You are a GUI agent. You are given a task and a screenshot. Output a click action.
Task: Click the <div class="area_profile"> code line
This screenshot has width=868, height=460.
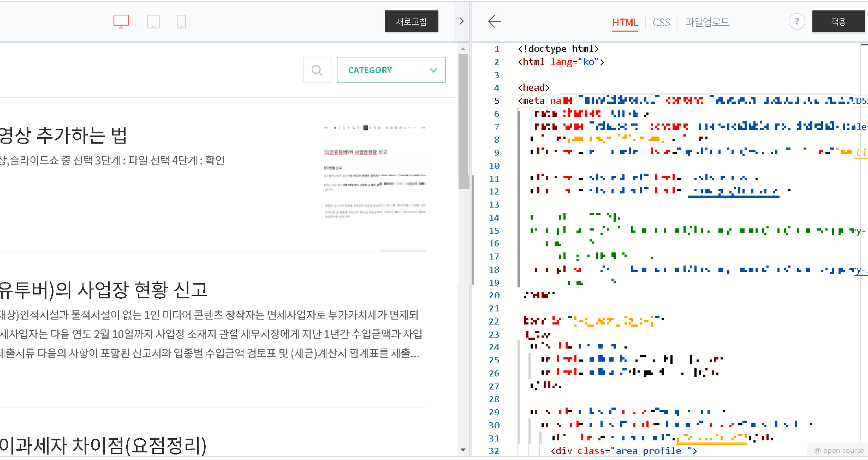tap(623, 451)
